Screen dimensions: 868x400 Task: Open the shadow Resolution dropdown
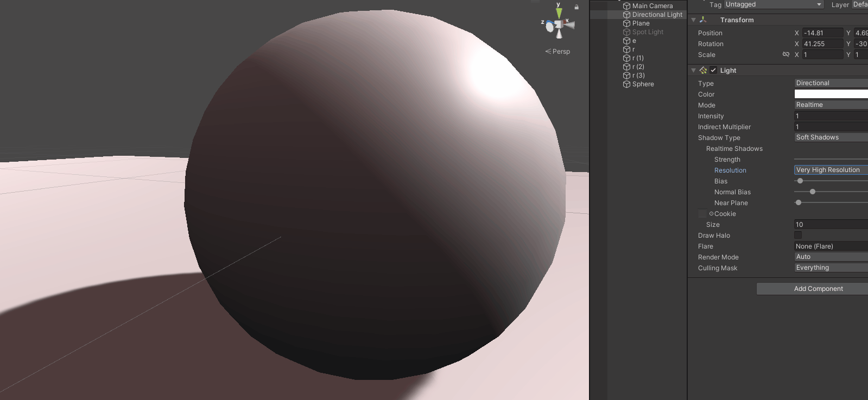pos(831,170)
